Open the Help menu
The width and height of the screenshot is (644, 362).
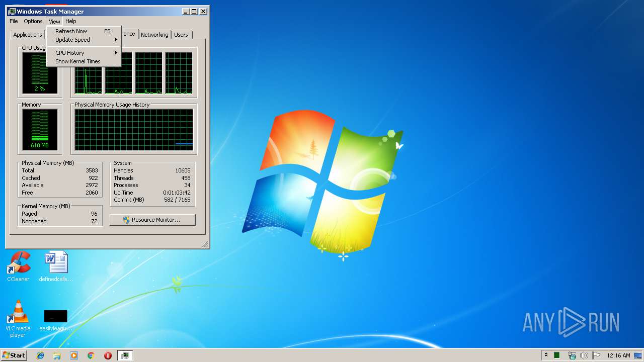click(71, 21)
